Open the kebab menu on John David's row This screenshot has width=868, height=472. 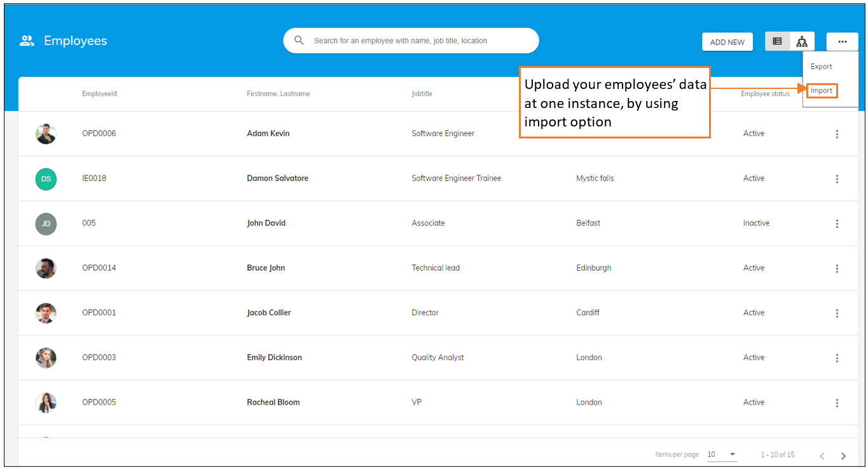pyautogui.click(x=837, y=224)
